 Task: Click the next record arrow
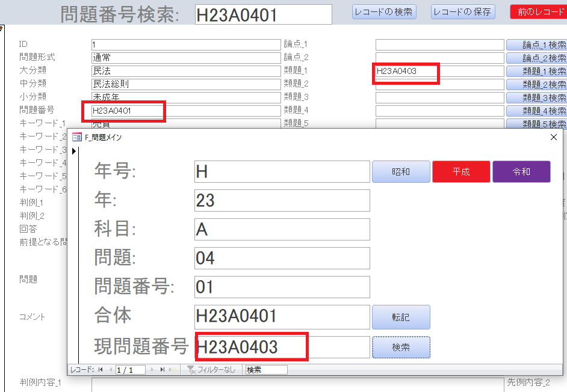point(152,370)
